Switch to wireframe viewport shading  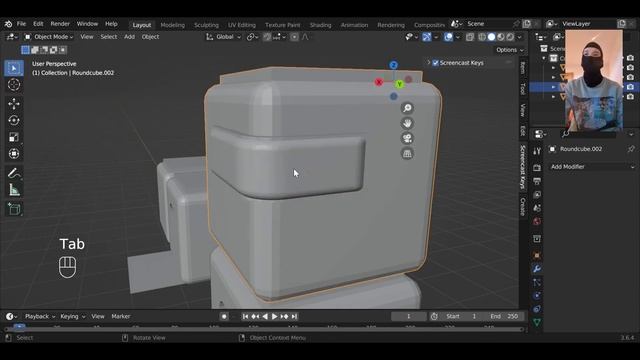(482, 37)
